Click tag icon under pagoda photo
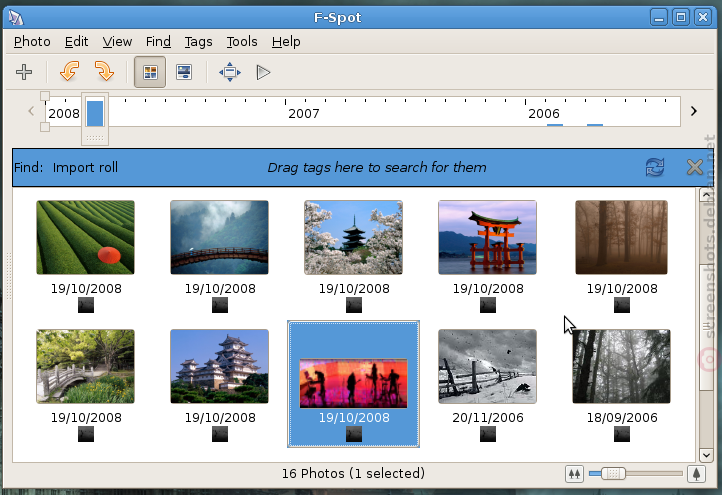This screenshot has height=495, width=722. coord(354,305)
